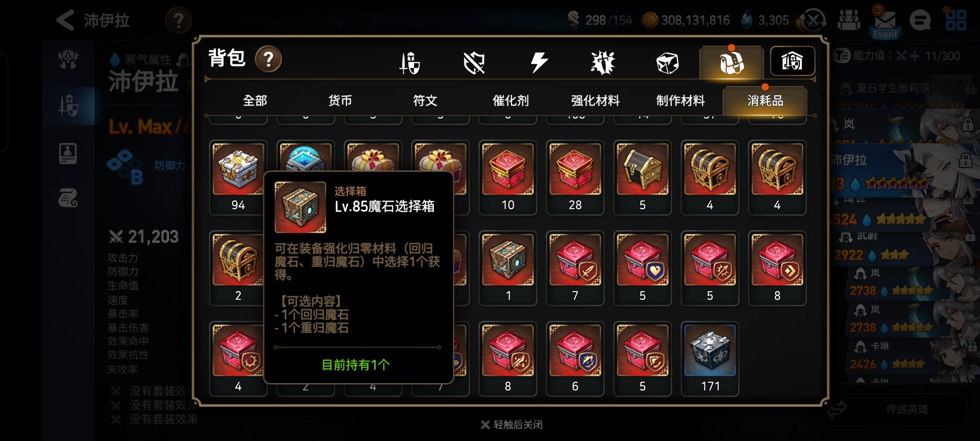Switch to the 符文 tab
980x441 pixels.
point(425,100)
